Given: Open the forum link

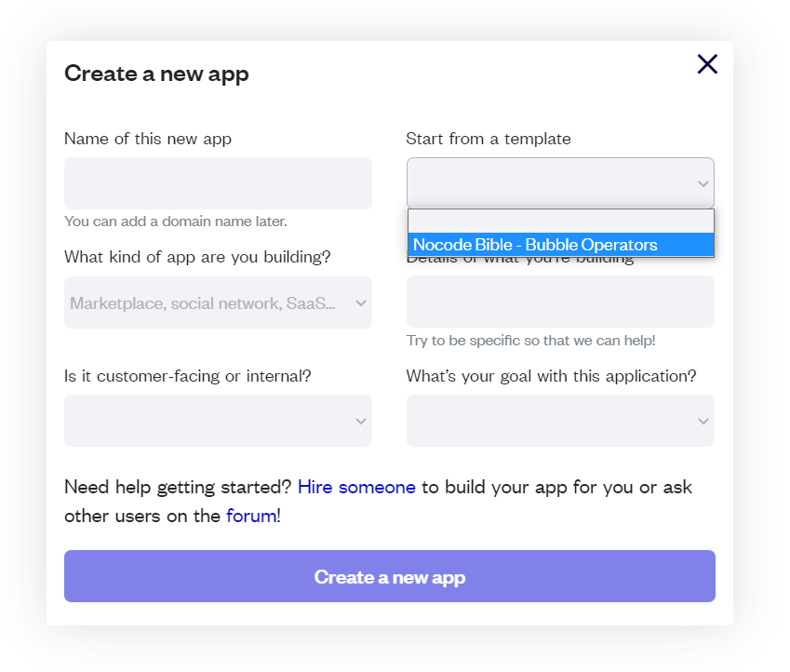Looking at the screenshot, I should pos(251,516).
